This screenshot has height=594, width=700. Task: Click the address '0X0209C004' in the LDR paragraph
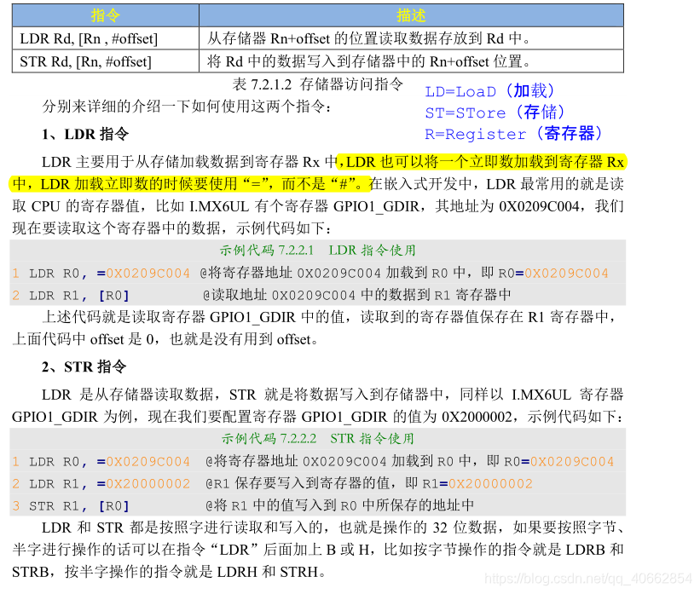click(x=540, y=206)
